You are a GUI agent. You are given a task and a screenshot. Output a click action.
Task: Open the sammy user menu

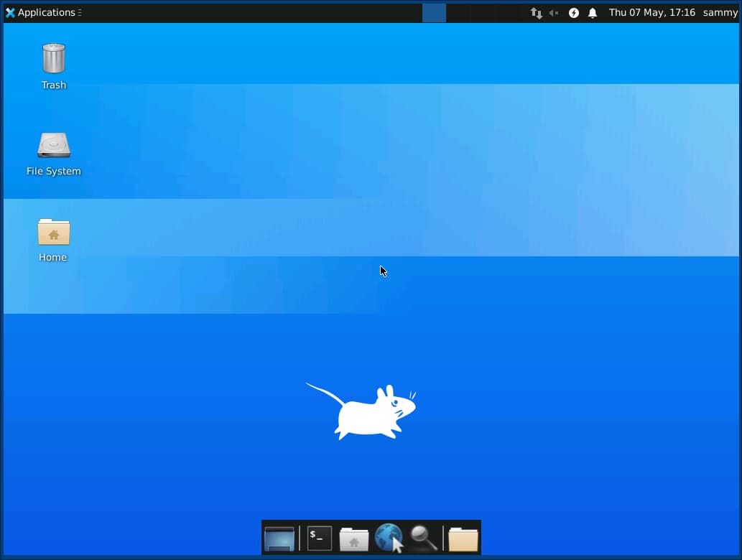point(720,12)
